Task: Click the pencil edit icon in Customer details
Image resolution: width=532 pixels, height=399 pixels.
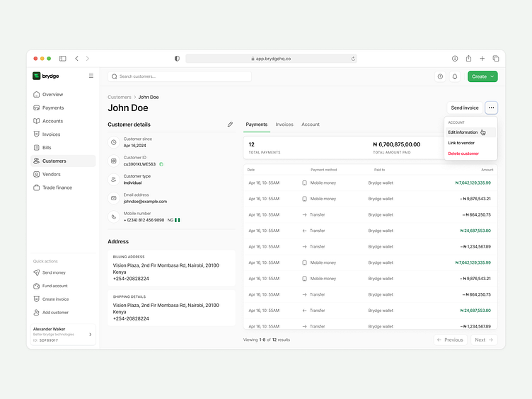Action: (x=230, y=125)
